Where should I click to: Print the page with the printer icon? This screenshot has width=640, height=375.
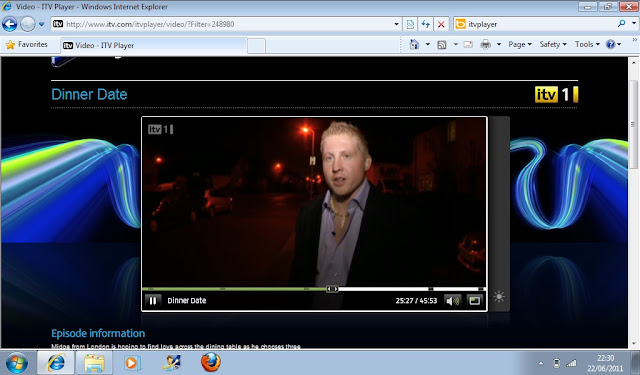[485, 44]
